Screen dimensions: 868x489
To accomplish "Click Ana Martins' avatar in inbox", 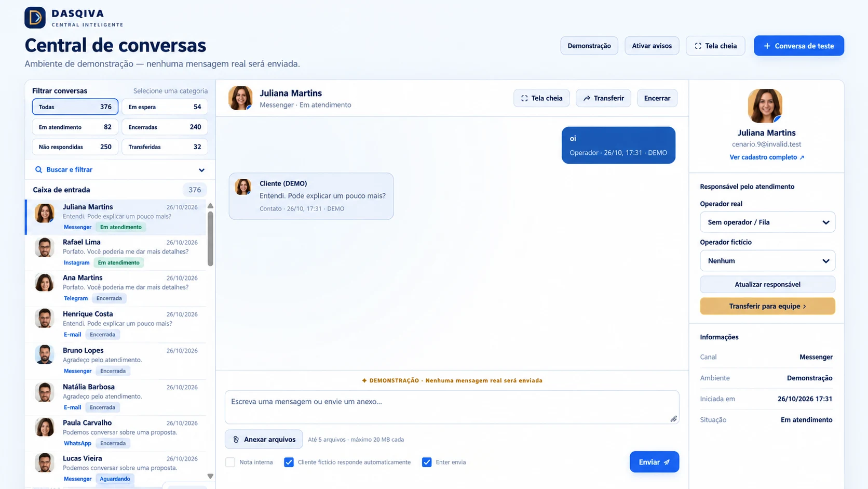I will pyautogui.click(x=45, y=283).
